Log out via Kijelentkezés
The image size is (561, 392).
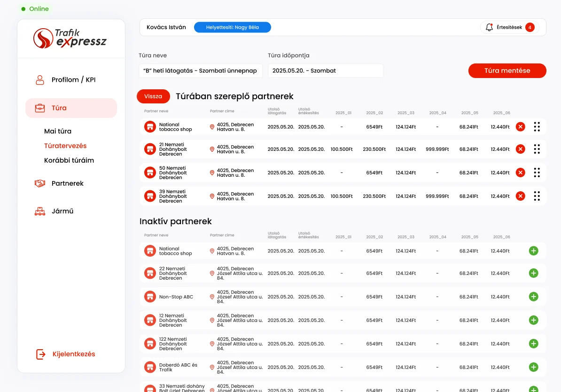pyautogui.click(x=66, y=354)
